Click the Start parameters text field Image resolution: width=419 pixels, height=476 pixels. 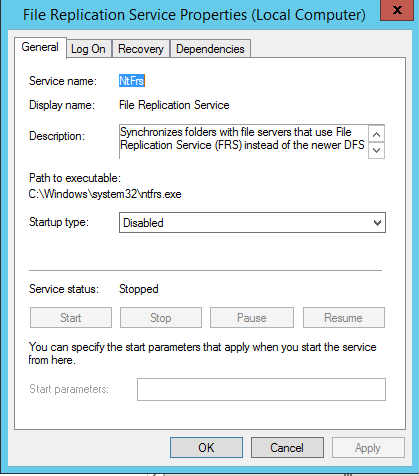pyautogui.click(x=261, y=389)
